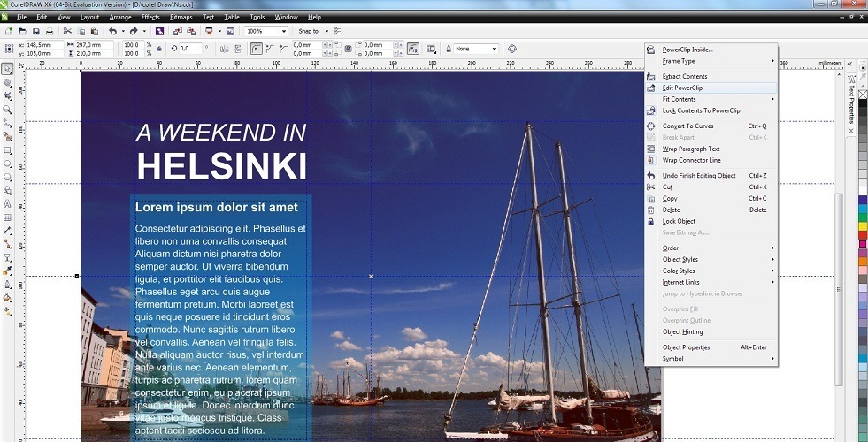
Task: Toggle relative corner scaling button
Action: (x=413, y=49)
